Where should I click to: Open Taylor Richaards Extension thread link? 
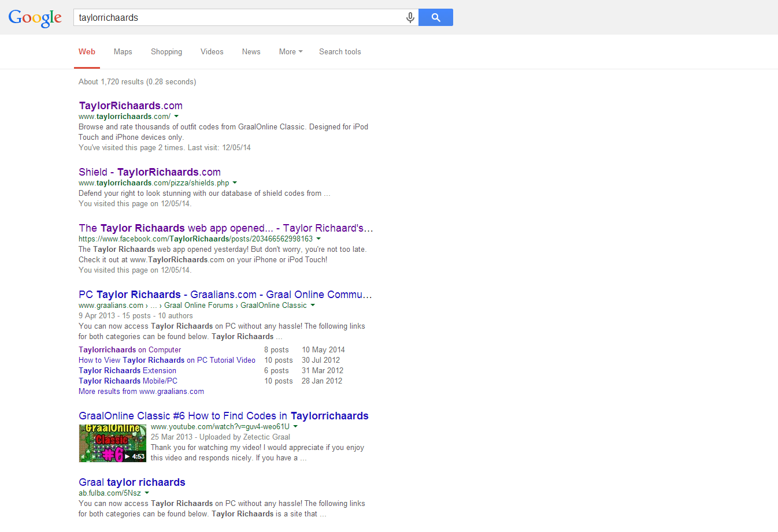point(128,371)
